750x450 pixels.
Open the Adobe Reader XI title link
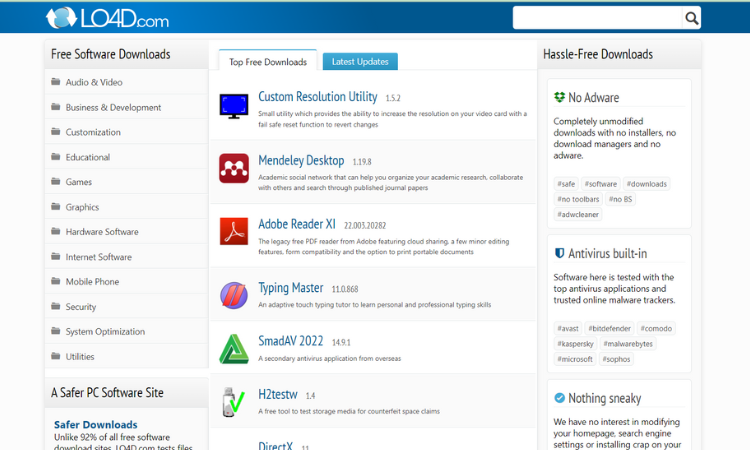297,224
